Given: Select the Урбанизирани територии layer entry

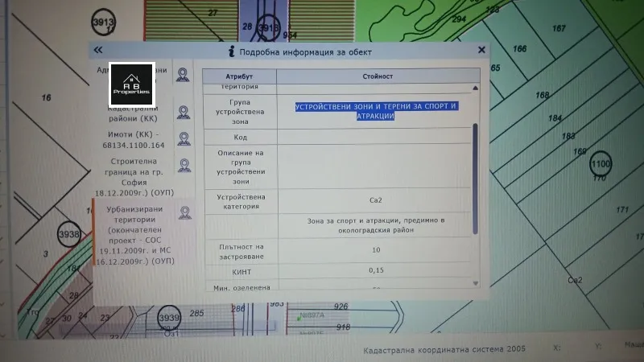Looking at the screenshot, I should [x=136, y=235].
